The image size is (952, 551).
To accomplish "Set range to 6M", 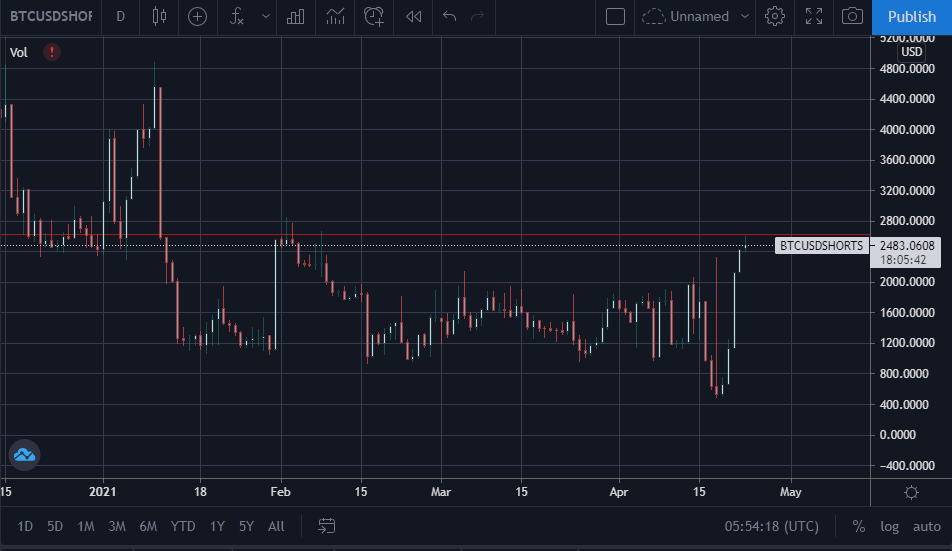I will pos(148,526).
